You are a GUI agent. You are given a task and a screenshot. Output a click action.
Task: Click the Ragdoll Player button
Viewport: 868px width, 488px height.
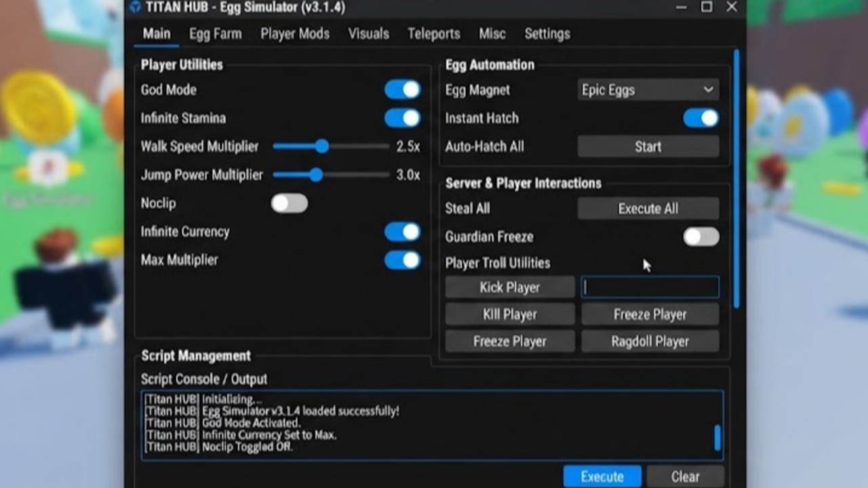click(x=650, y=342)
